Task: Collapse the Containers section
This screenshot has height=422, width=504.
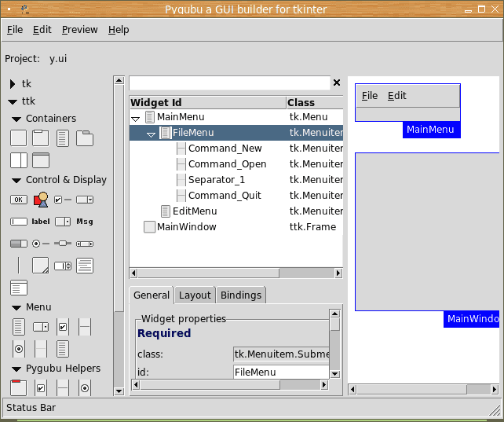Action: point(16,119)
